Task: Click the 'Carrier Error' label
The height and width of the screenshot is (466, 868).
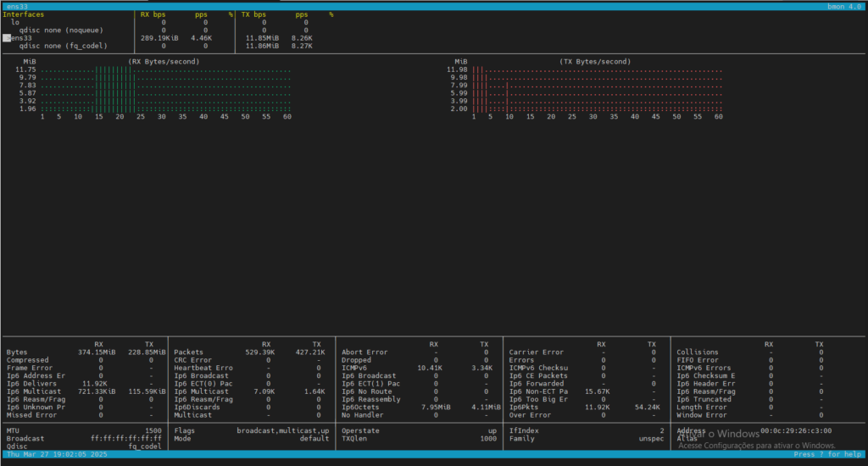Action: click(537, 352)
